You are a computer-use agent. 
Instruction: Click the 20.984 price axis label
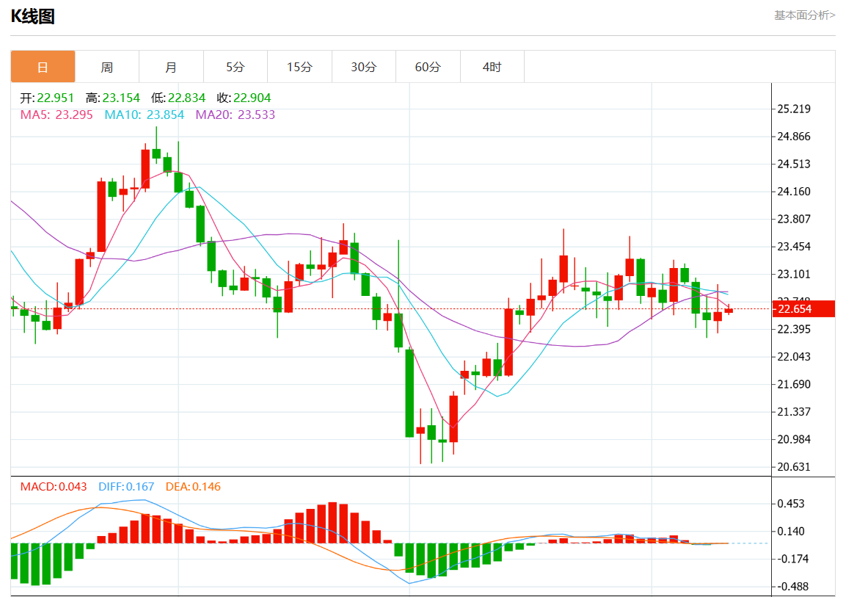coord(794,439)
